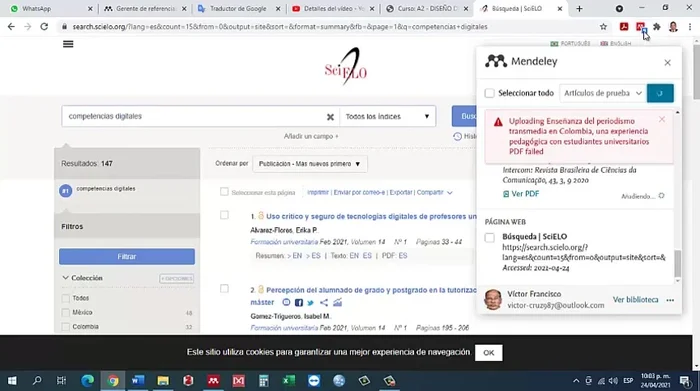Open Todos los índices dropdown

coord(387,116)
